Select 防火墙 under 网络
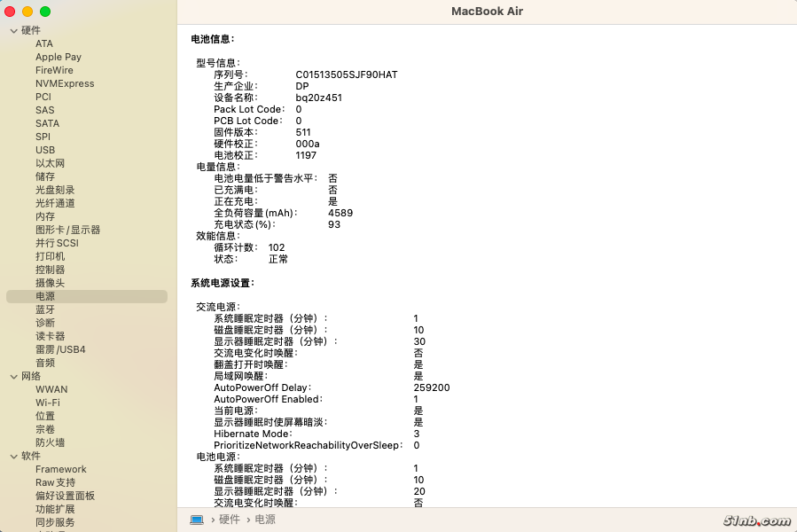 [x=50, y=442]
